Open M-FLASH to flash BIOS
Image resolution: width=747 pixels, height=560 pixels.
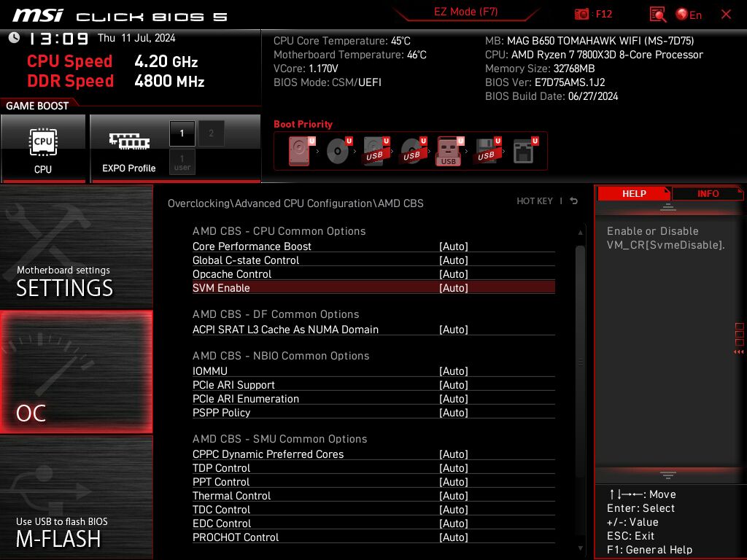(76, 497)
